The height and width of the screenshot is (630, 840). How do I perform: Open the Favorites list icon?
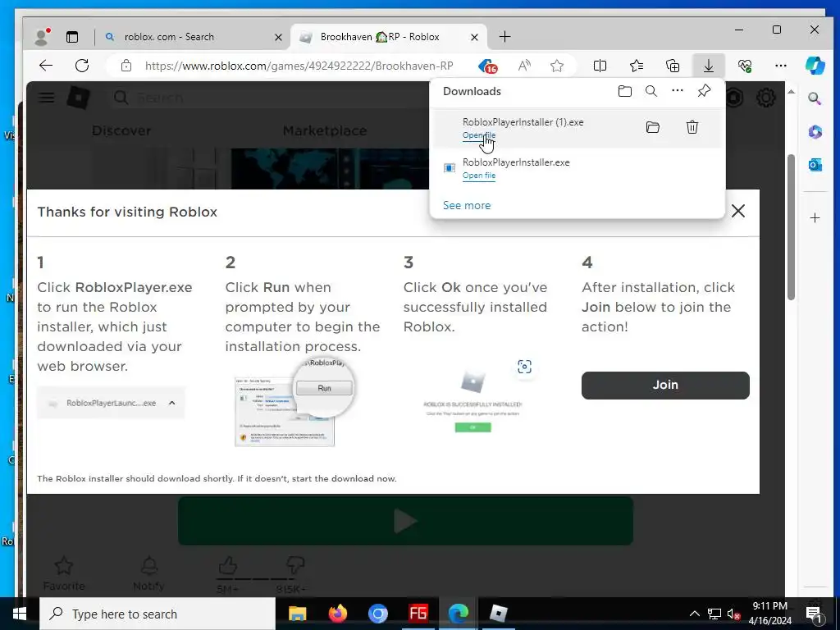[637, 66]
